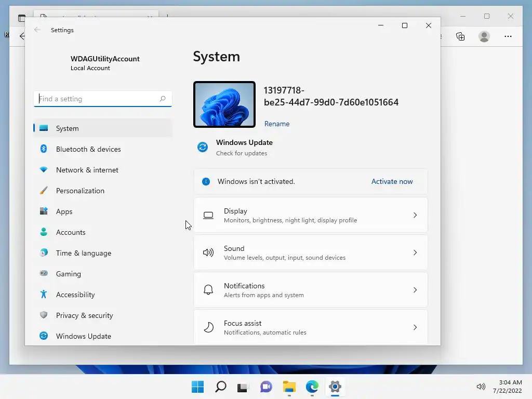The image size is (532, 399).
Task: Open Task View on the taskbar
Action: point(242,387)
